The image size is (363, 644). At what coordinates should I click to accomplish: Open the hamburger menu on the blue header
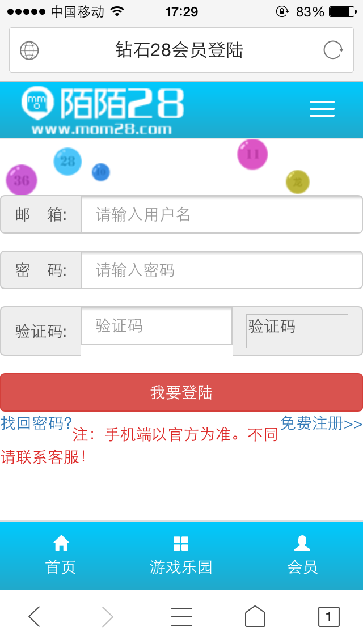322,109
